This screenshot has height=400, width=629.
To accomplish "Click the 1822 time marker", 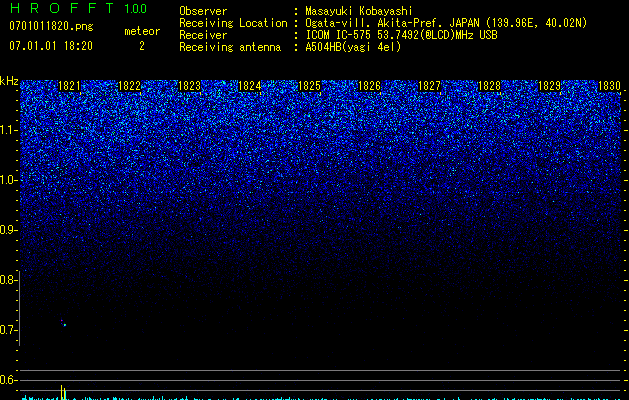I will coord(130,86).
